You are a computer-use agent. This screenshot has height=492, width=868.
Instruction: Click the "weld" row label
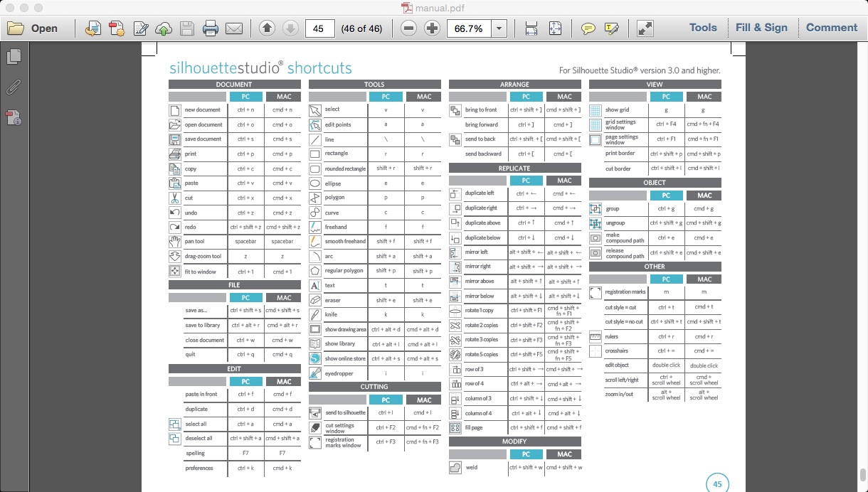(471, 468)
